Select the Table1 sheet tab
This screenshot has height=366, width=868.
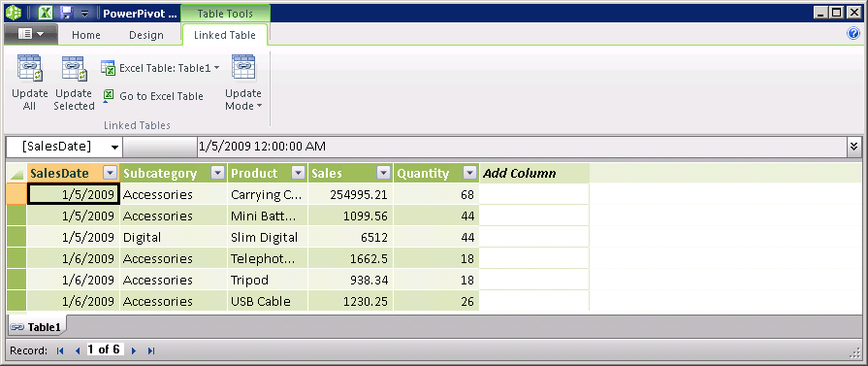coord(36,327)
